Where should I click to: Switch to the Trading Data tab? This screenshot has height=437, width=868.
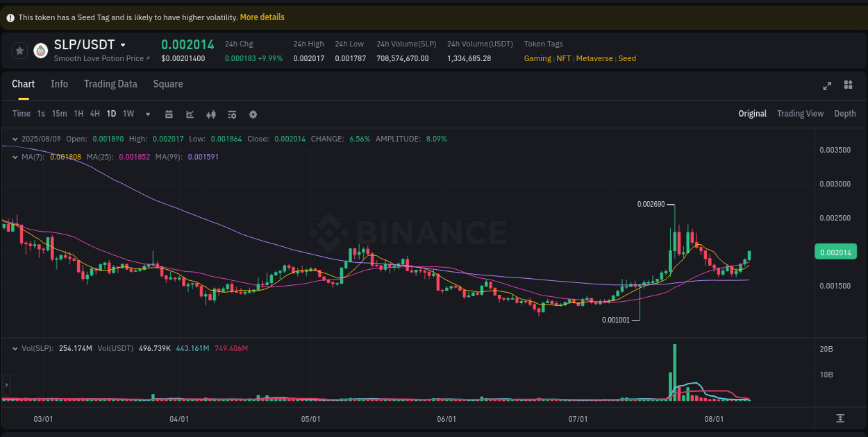pyautogui.click(x=110, y=83)
